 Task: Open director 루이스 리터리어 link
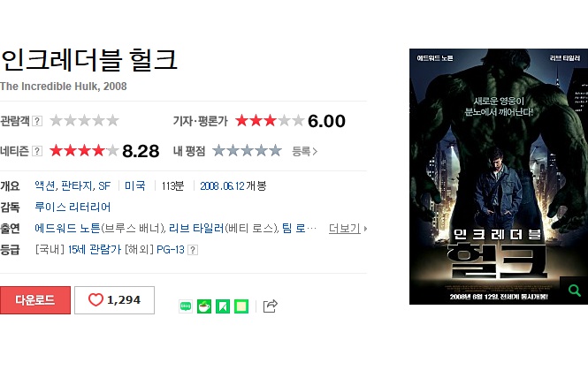tap(73, 208)
